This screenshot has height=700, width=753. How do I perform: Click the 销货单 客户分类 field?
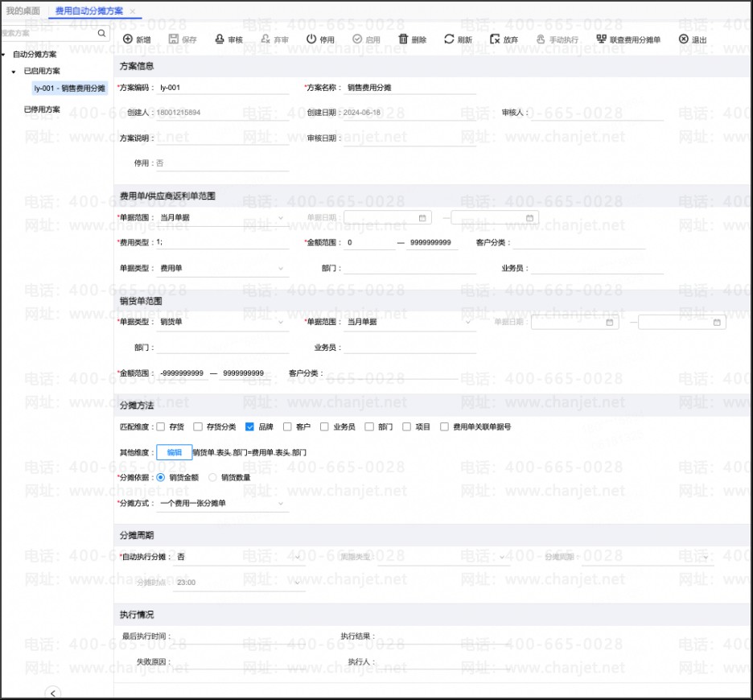click(392, 373)
